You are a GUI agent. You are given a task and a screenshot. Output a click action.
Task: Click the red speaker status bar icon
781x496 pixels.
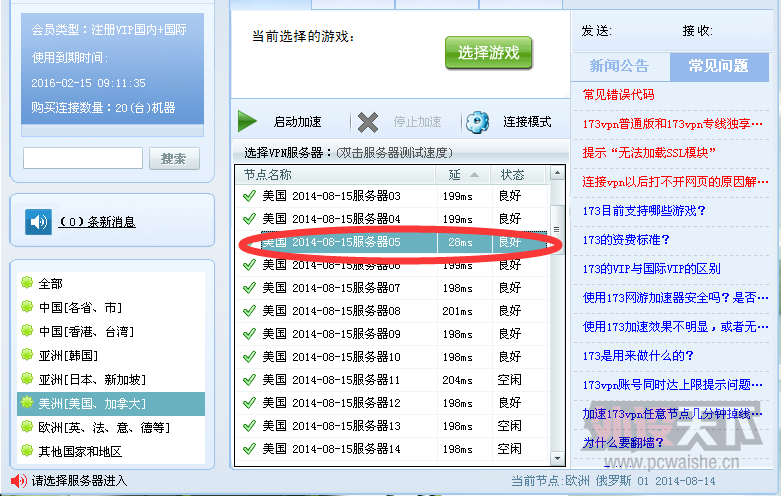pyautogui.click(x=19, y=481)
